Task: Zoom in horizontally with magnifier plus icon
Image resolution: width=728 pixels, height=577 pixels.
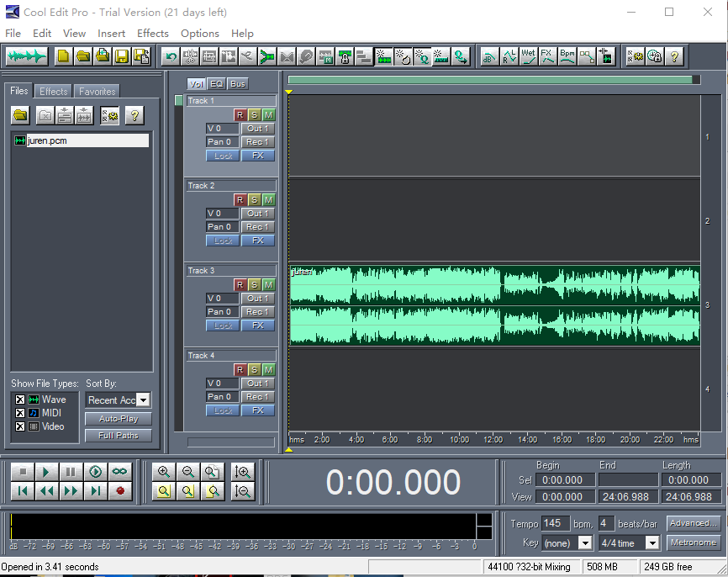Action: [x=163, y=472]
